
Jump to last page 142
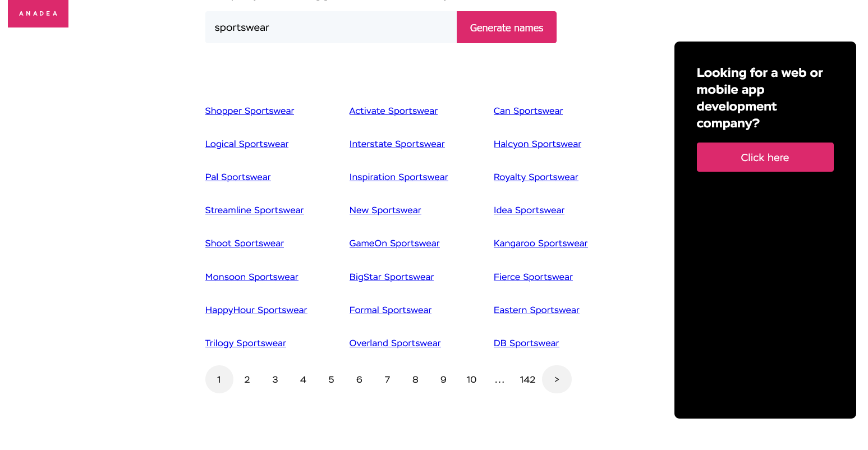click(527, 379)
